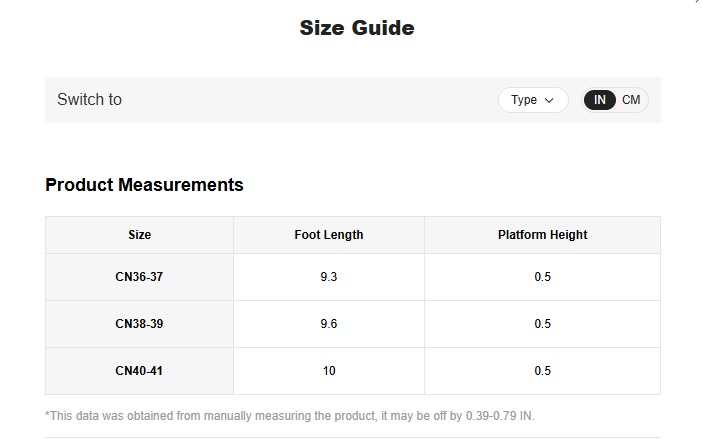Select the CN38-39 size row label
The width and height of the screenshot is (702, 448).
click(x=139, y=324)
